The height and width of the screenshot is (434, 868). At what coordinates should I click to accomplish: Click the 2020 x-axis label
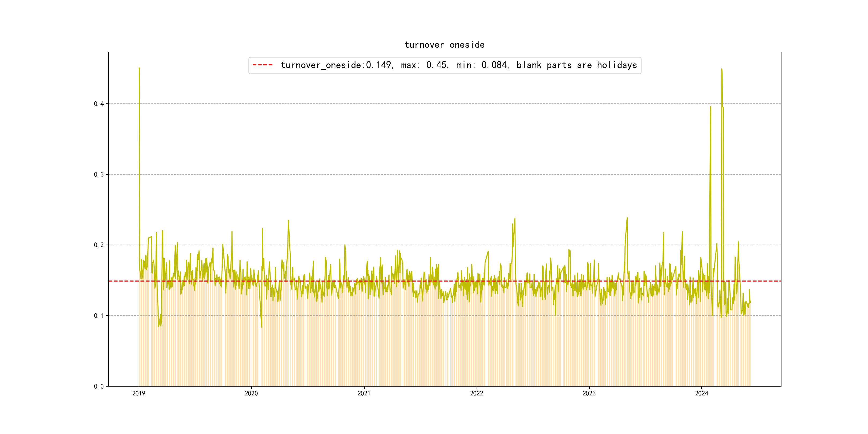coord(251,393)
